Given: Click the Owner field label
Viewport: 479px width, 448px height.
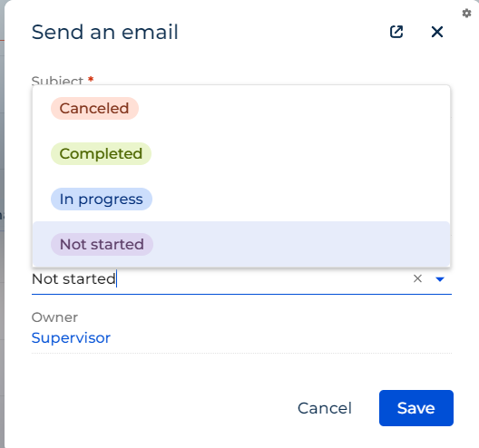Looking at the screenshot, I should click(54, 317).
